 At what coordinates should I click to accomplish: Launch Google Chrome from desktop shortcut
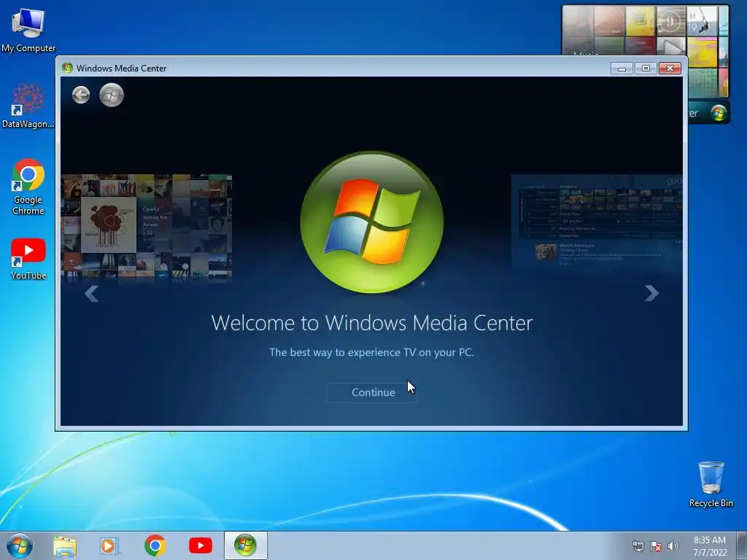(x=28, y=187)
